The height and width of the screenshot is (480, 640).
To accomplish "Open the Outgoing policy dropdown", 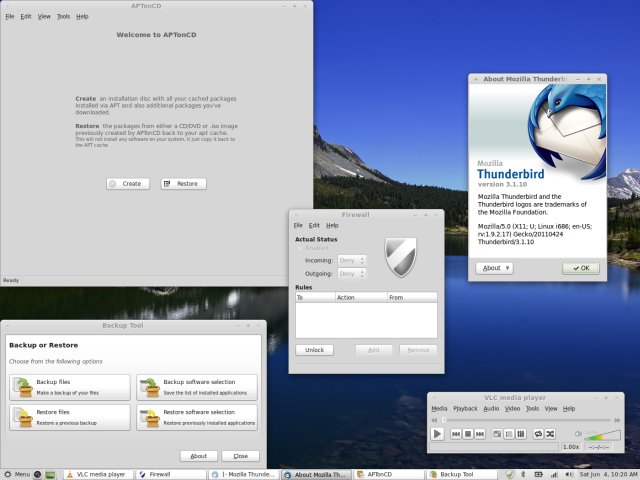I will tap(352, 273).
